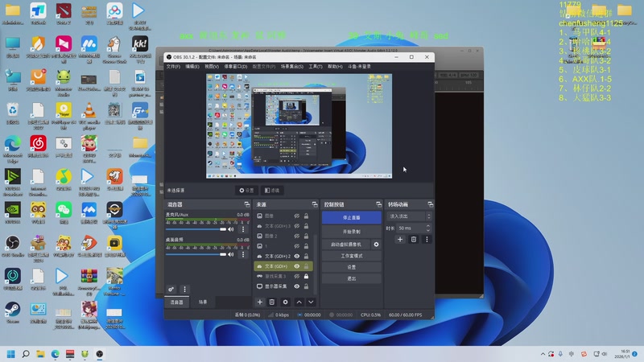Remove selected source with trash icon
The image size is (644, 362).
[272, 302]
